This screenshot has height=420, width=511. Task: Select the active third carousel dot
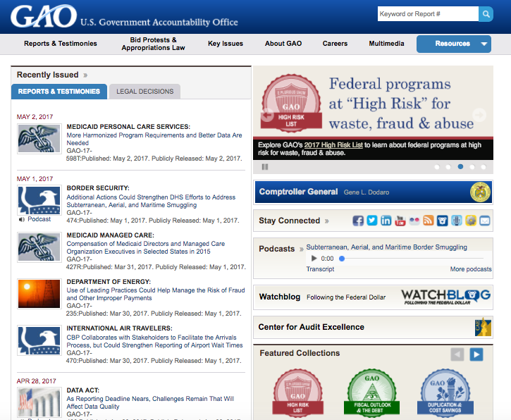pos(460,166)
